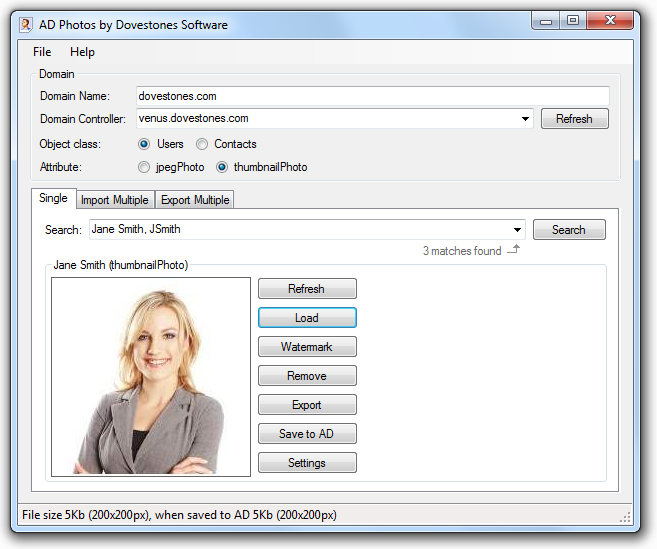The height and width of the screenshot is (549, 657).
Task: Click the 'Jane Smith (thumbnailPhoto)' group label
Action: tap(121, 265)
